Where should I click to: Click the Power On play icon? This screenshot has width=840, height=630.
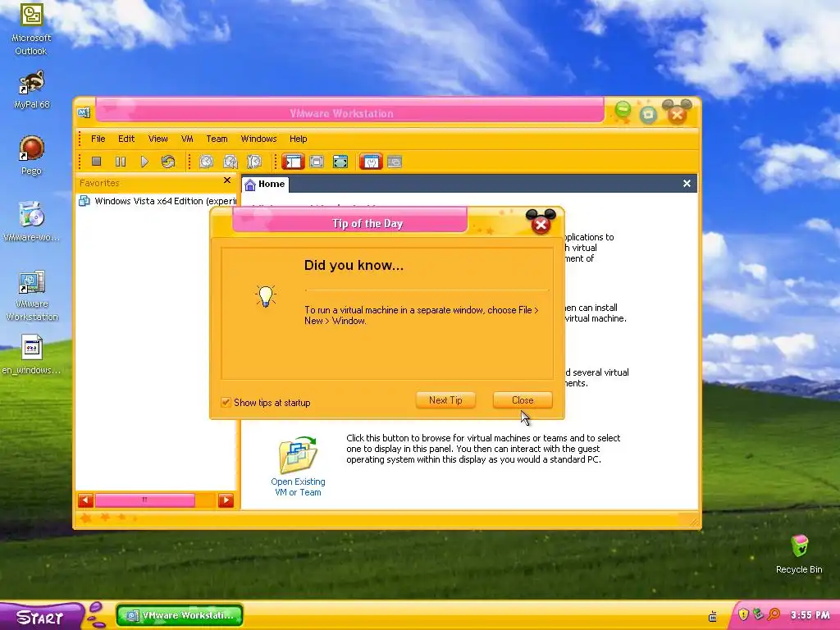coord(144,162)
